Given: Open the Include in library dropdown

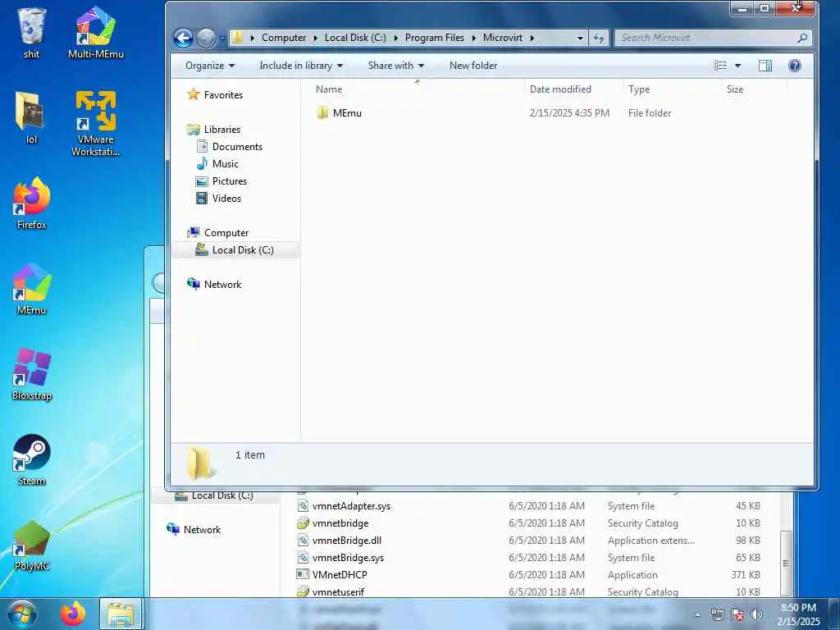Looking at the screenshot, I should (x=301, y=66).
